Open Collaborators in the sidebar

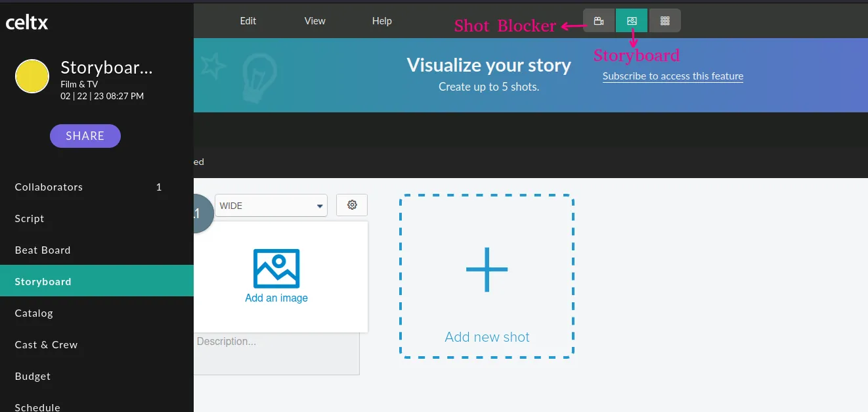pyautogui.click(x=97, y=187)
